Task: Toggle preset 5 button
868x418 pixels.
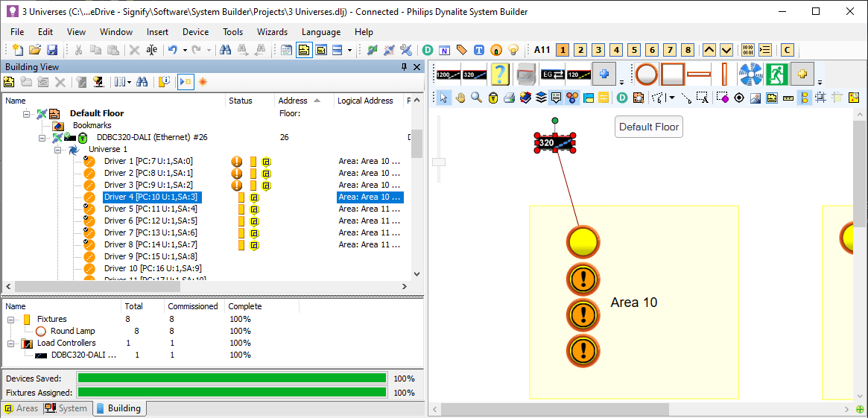Action: [x=634, y=50]
